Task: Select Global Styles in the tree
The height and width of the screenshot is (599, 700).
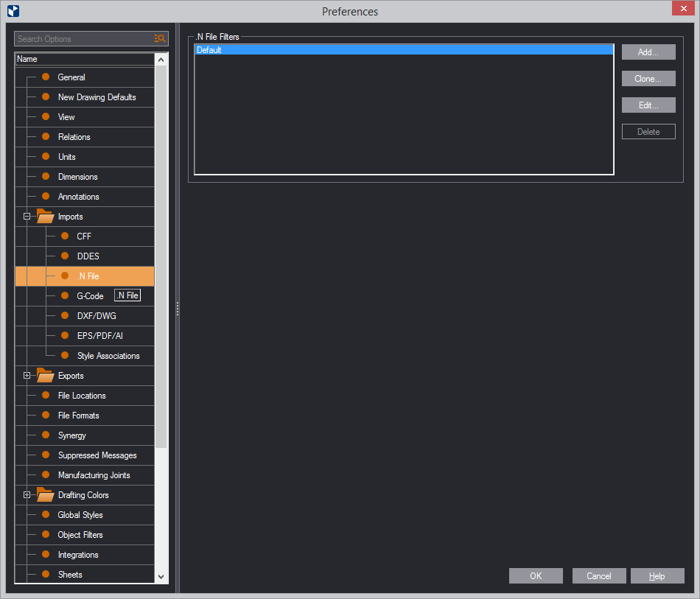Action: pyautogui.click(x=80, y=515)
